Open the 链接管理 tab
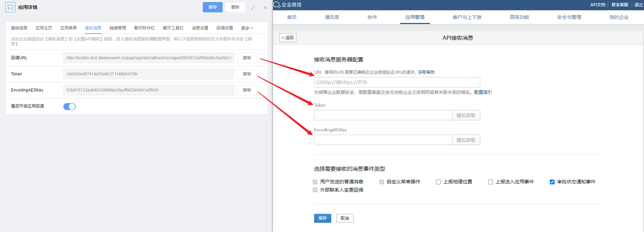Screen dimensions: 644x232 [118, 28]
